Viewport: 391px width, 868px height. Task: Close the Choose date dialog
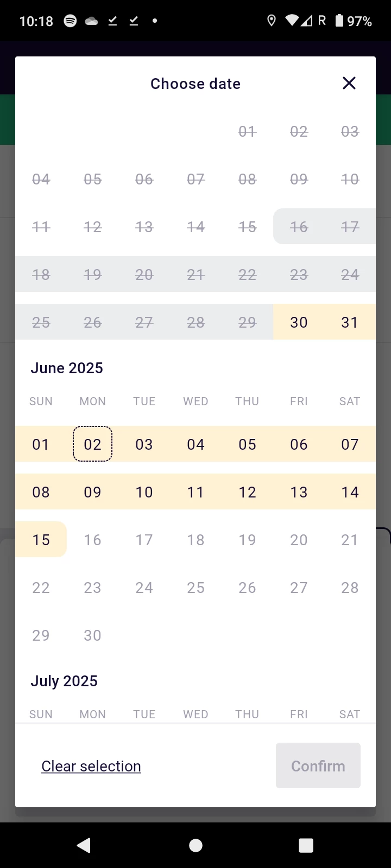click(x=349, y=83)
